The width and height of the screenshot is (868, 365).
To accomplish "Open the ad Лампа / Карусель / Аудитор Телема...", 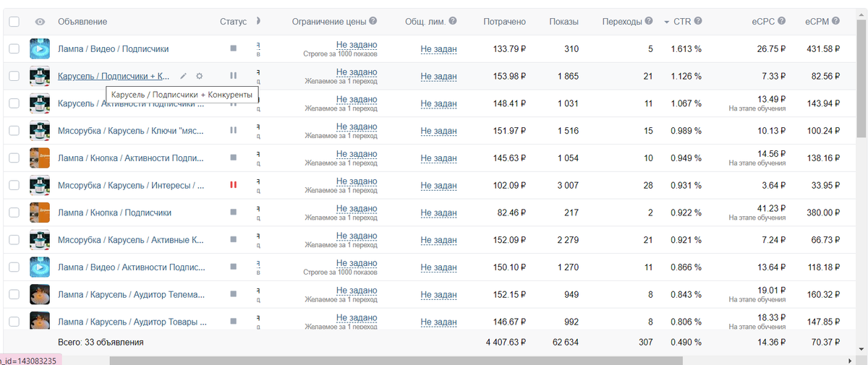I will (x=131, y=295).
